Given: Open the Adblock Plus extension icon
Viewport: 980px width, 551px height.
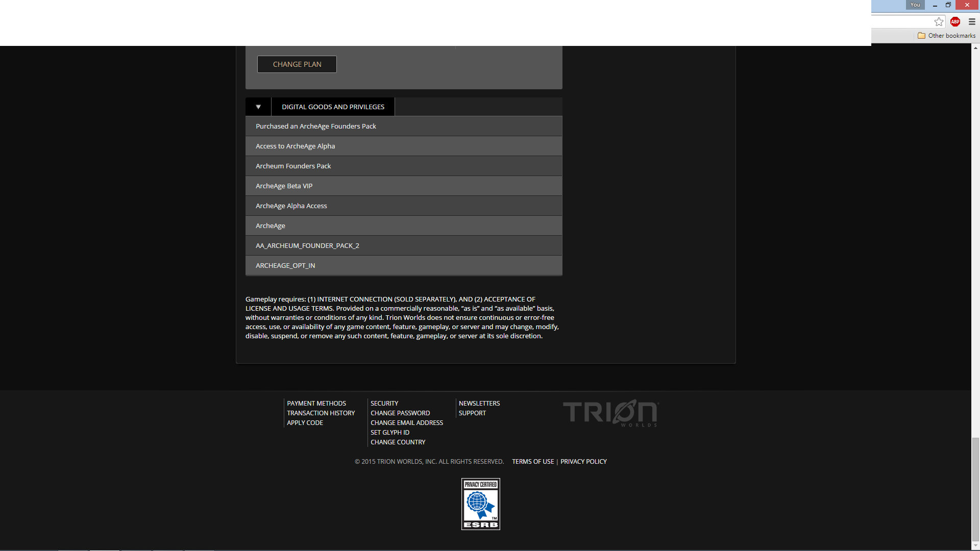Looking at the screenshot, I should (955, 21).
